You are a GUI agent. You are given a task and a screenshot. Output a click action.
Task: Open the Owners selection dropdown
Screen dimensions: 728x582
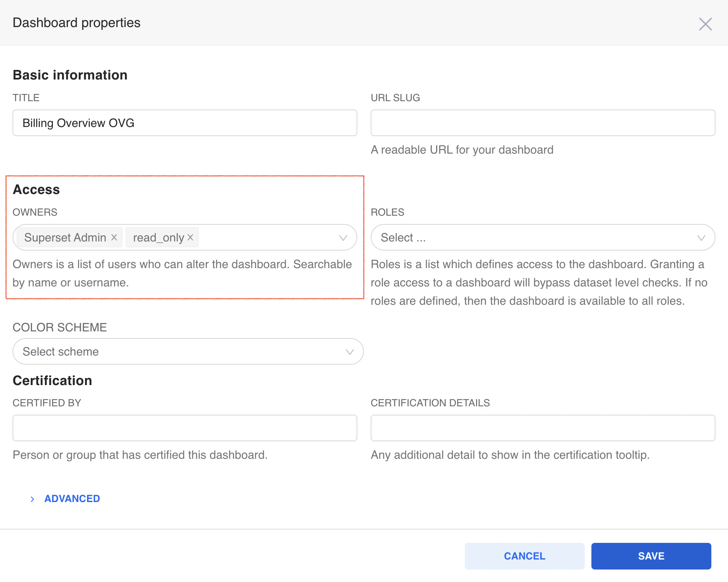click(271, 237)
